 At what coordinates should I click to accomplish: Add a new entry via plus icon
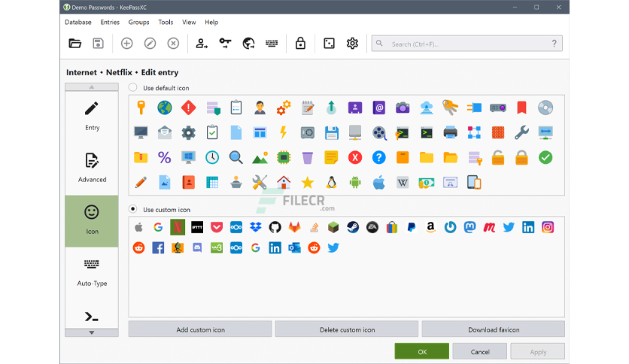pos(126,44)
